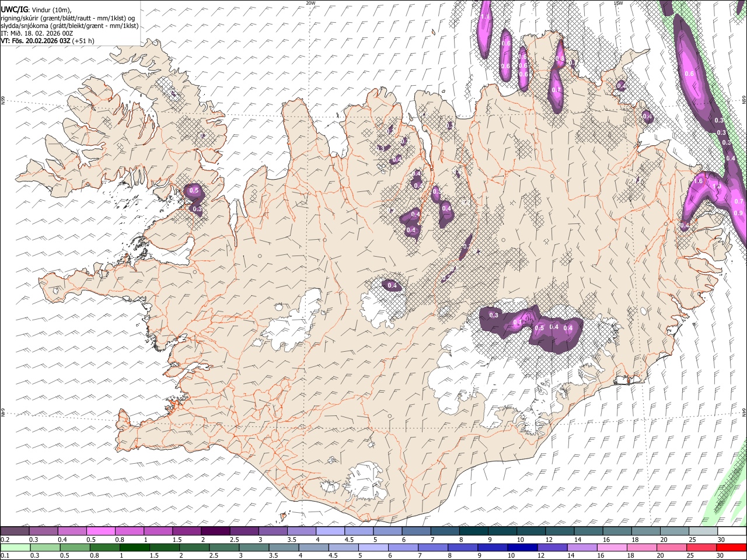Screen dimensions: 747x560
Task: Click the pale green 0.1 swatch in the rain legend
Action: (x=15, y=547)
